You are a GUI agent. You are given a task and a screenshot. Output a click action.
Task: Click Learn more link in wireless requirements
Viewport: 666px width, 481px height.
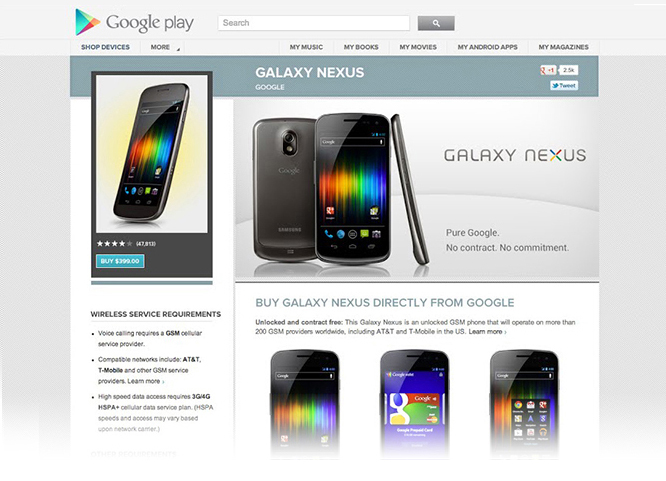pos(146,381)
